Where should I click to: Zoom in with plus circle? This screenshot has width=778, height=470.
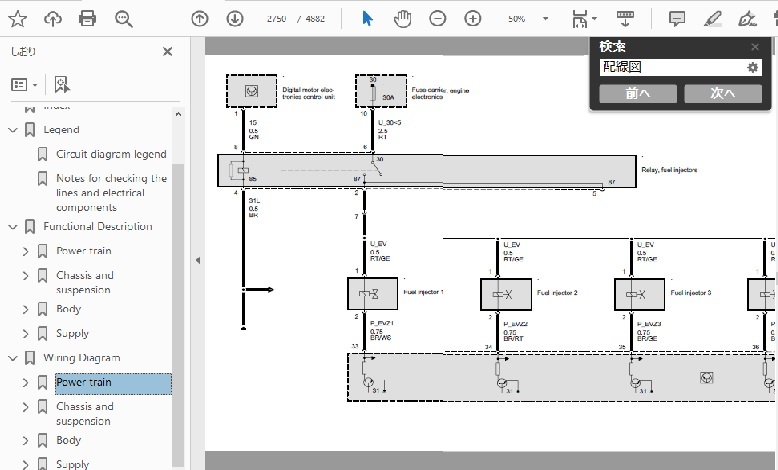pos(472,19)
